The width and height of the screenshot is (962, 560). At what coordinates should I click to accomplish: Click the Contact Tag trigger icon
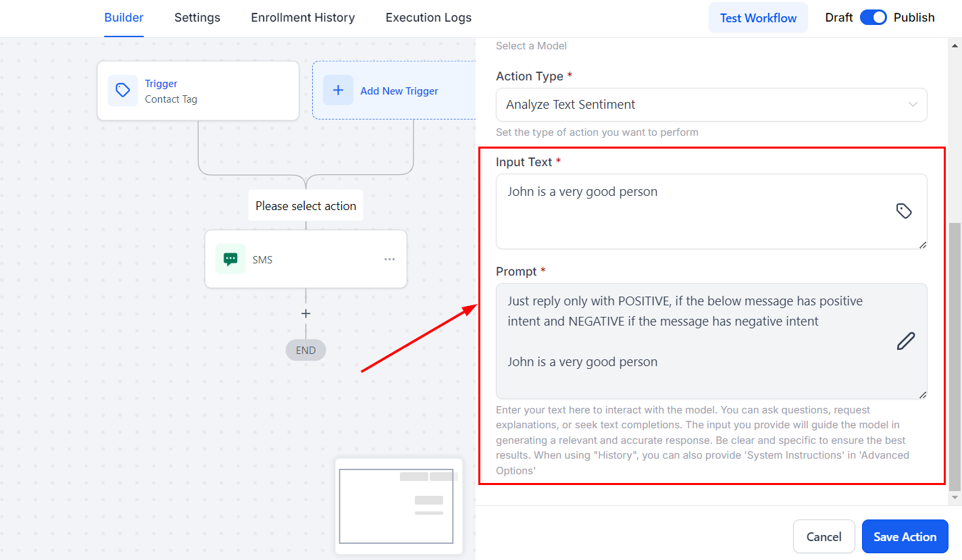pos(122,91)
